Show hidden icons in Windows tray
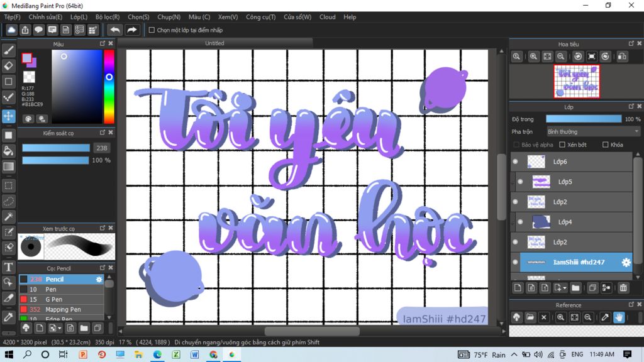 tap(514, 354)
